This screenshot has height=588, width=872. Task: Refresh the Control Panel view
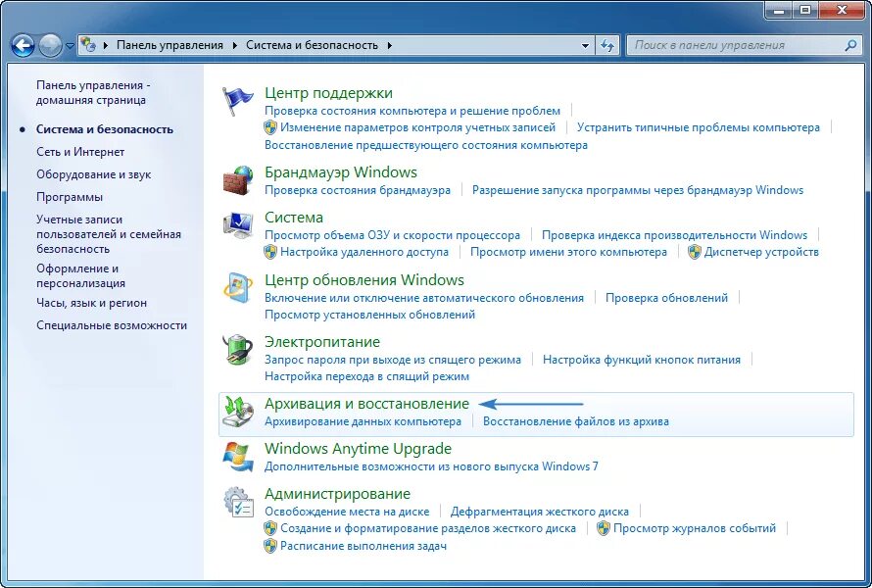click(x=607, y=46)
